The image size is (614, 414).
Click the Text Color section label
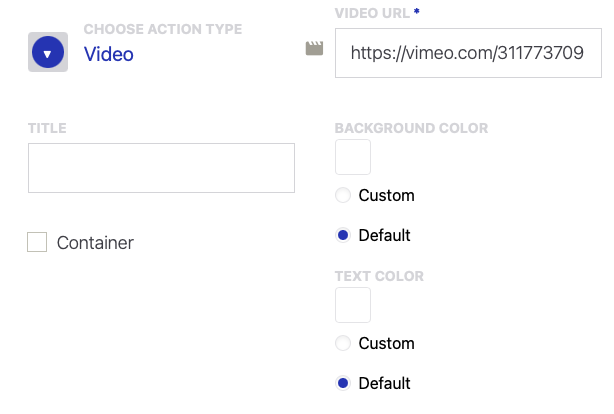pyautogui.click(x=379, y=276)
